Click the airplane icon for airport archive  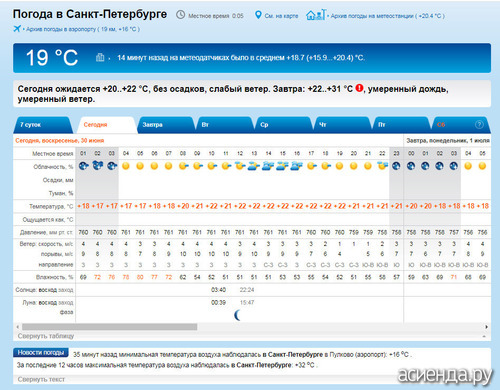click(17, 29)
